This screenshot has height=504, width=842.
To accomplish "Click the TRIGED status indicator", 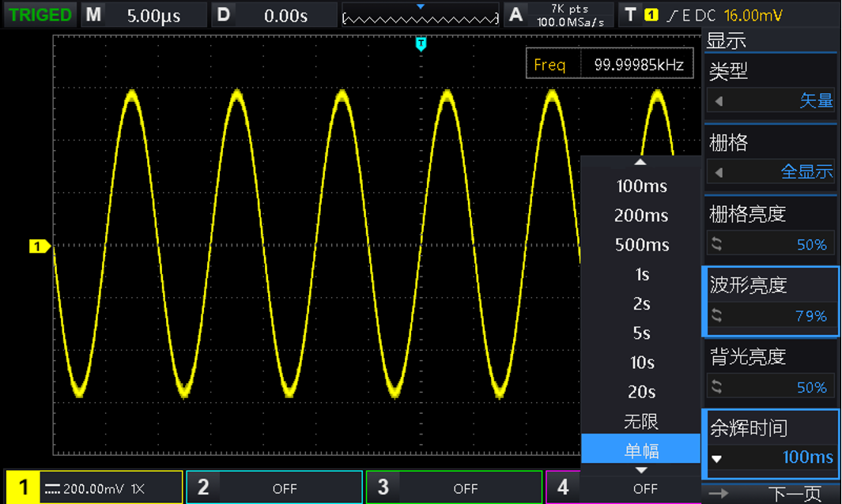I will pyautogui.click(x=40, y=15).
